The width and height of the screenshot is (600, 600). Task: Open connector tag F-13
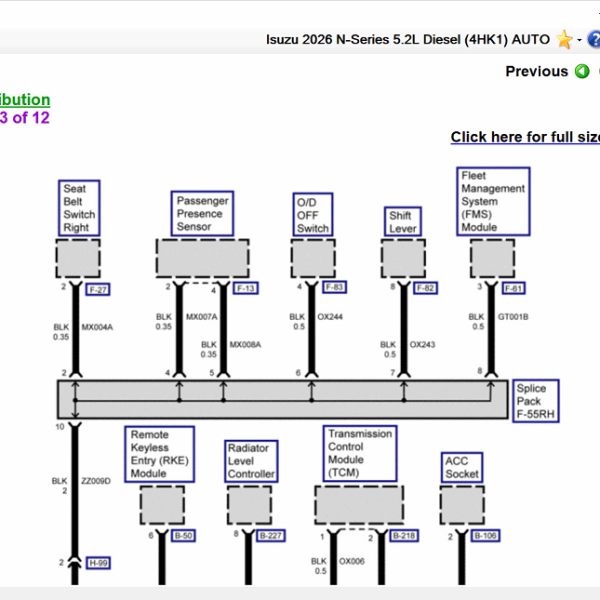click(x=245, y=288)
